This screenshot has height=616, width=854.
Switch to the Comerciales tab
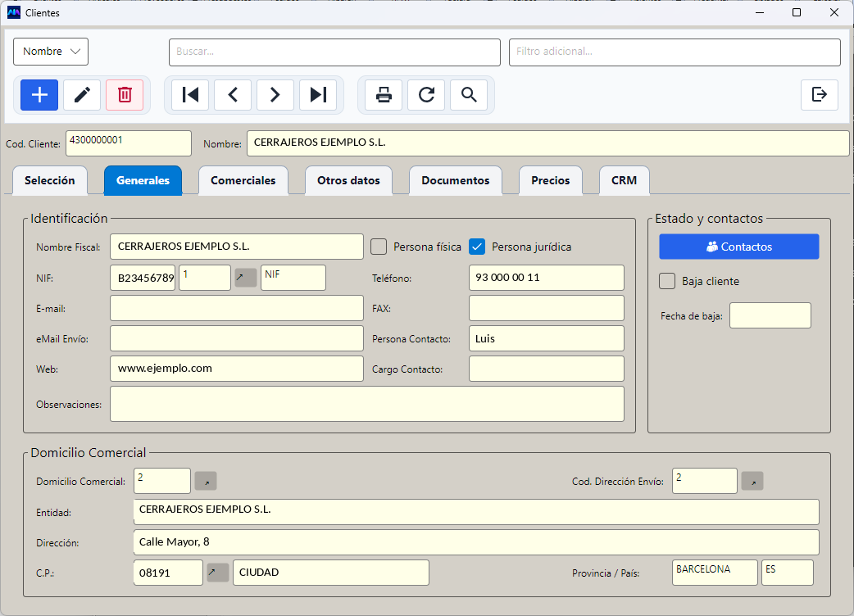pos(243,180)
